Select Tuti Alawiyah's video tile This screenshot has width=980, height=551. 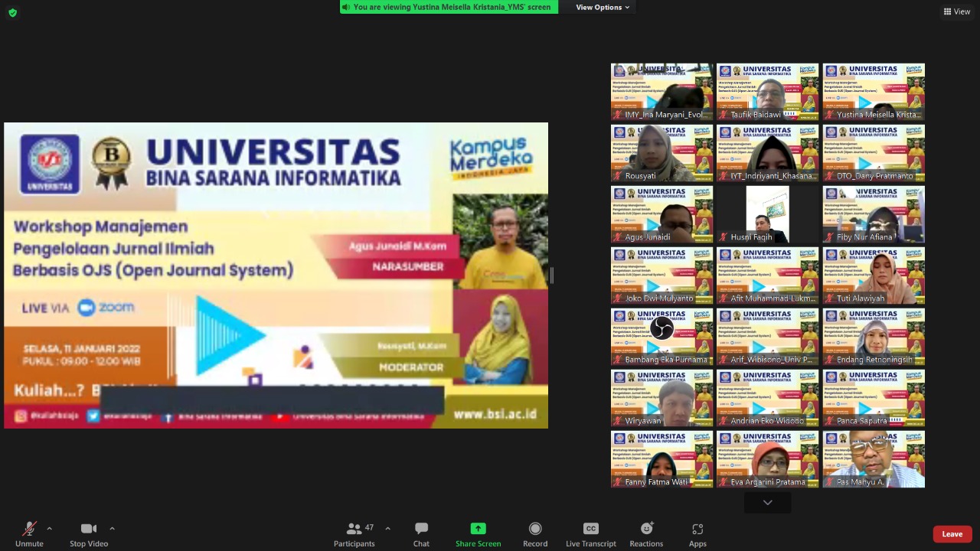[874, 275]
